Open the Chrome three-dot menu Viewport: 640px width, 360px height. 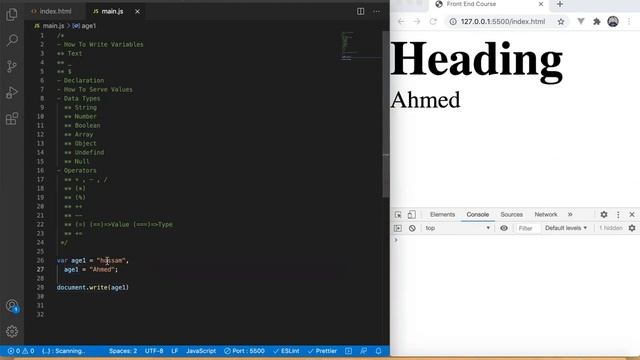tap(629, 22)
